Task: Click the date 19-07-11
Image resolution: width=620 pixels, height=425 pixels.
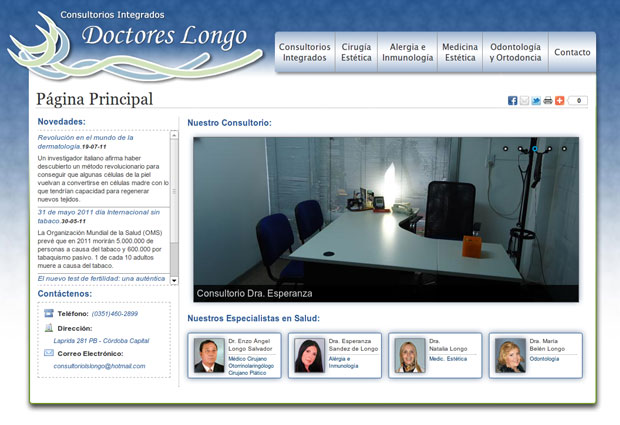Action: 94,147
